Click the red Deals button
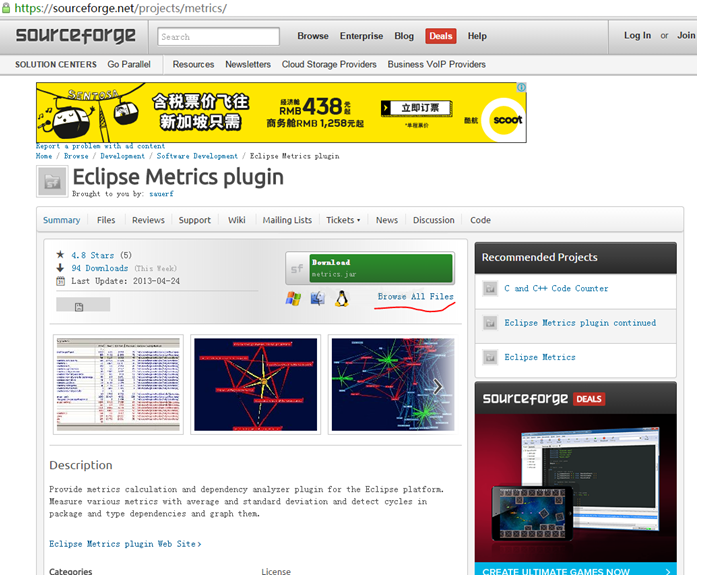This screenshot has height=588, width=705. 441,36
